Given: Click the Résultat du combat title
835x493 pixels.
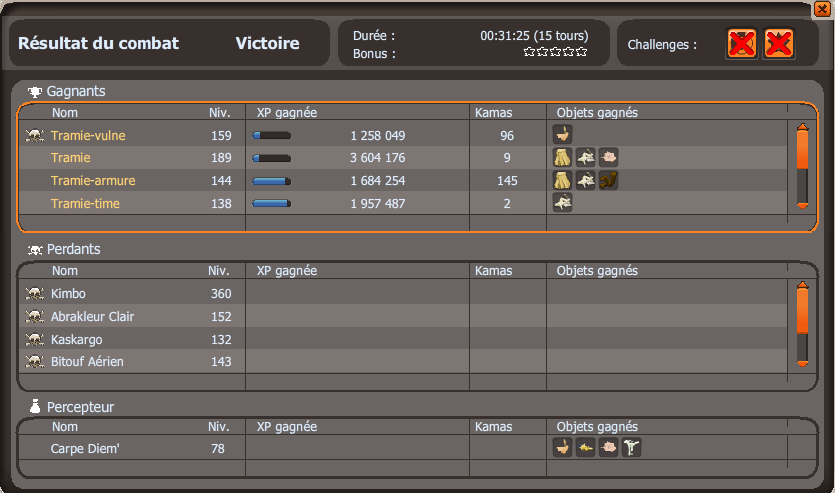Looking at the screenshot, I should point(99,43).
